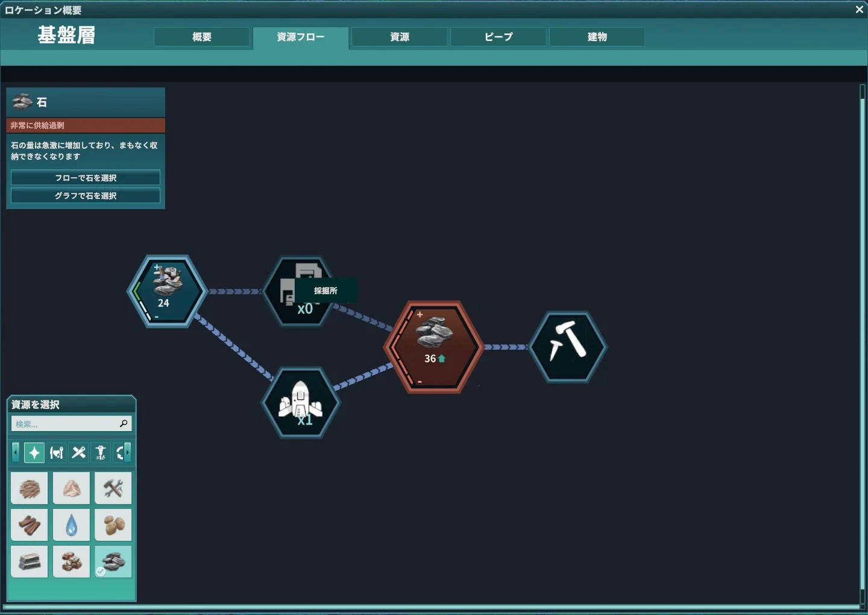Select the potatoes resource tile
Screen dimensions: 868x615
(x=113, y=525)
